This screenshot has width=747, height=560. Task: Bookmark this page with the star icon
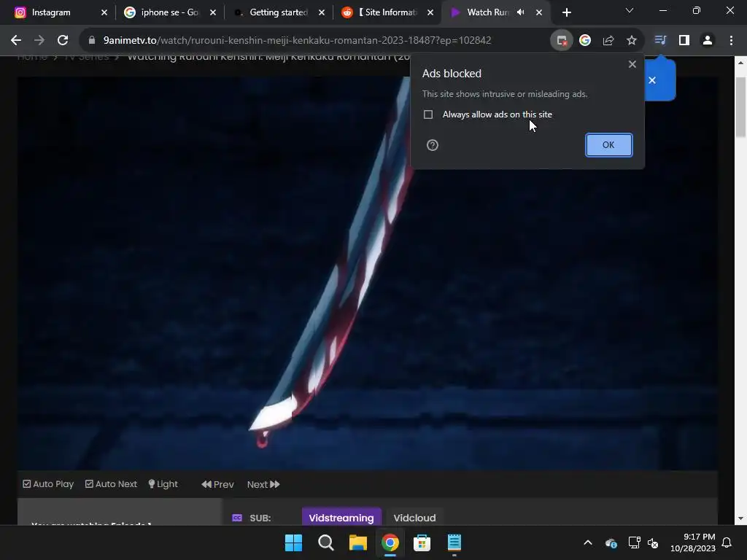coord(632,41)
